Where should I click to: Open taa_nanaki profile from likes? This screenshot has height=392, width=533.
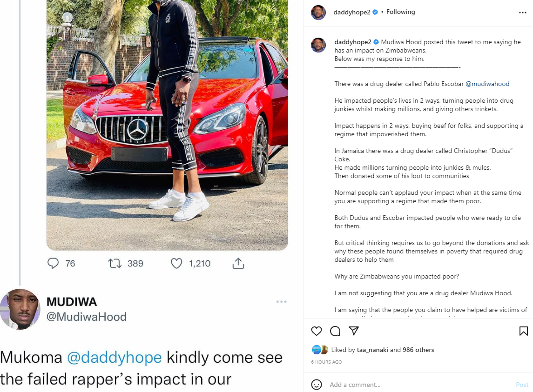372,350
